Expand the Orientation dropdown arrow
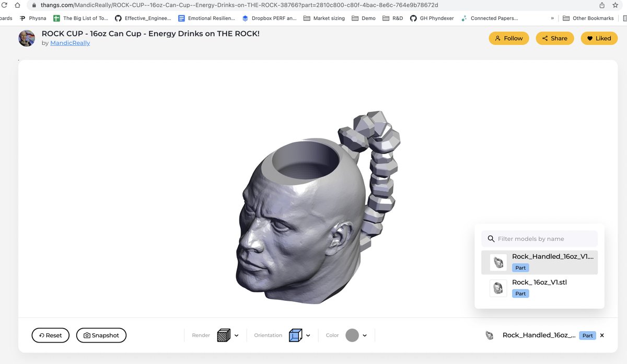Viewport: 627px width, 364px height. click(x=308, y=336)
